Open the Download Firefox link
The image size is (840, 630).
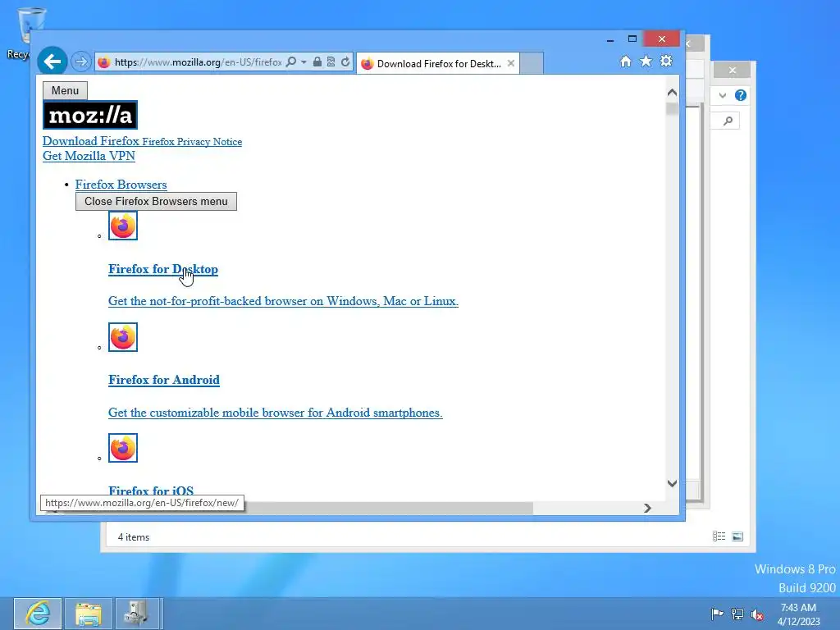pyautogui.click(x=91, y=141)
